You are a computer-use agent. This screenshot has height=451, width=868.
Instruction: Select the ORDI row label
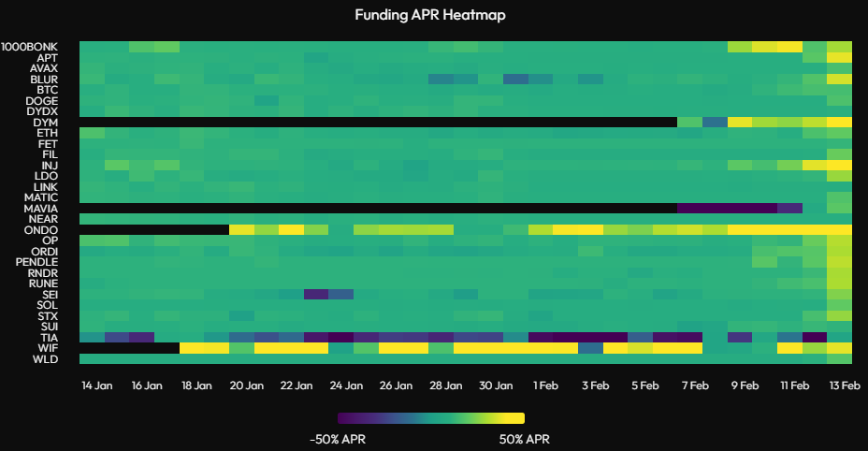[44, 252]
